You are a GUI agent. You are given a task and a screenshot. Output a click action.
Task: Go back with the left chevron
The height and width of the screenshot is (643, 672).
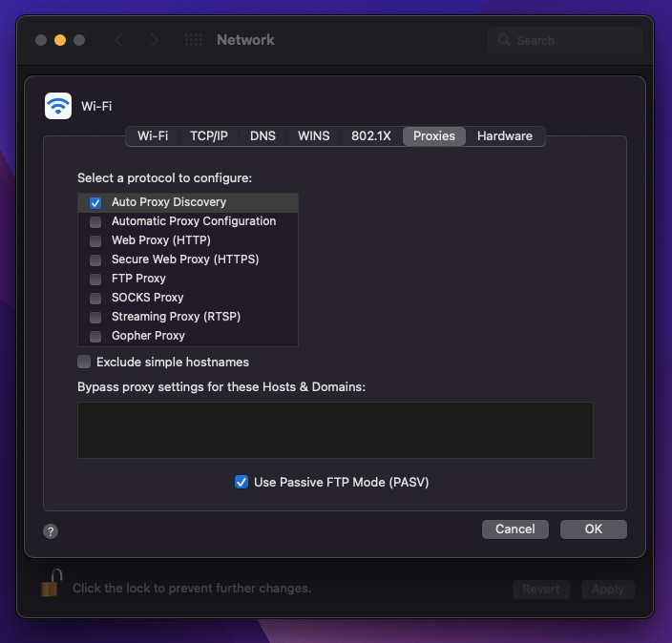click(x=119, y=40)
